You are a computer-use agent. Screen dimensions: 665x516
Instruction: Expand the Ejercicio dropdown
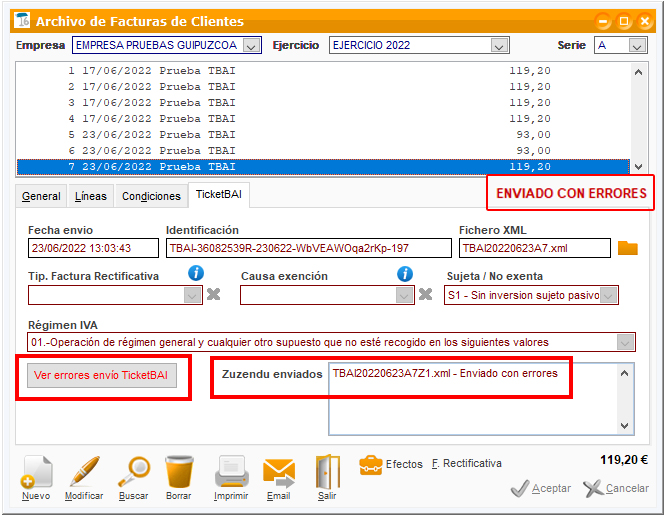499,45
